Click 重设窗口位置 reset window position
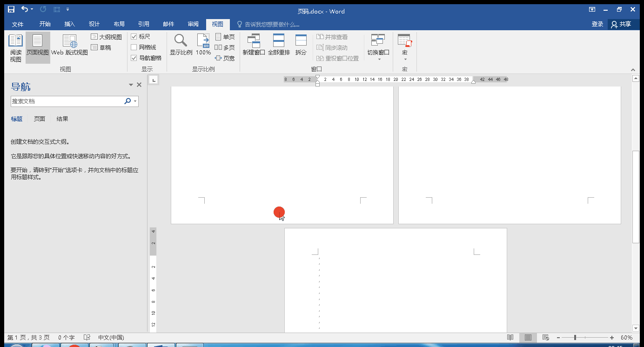644x347 pixels. click(338, 58)
